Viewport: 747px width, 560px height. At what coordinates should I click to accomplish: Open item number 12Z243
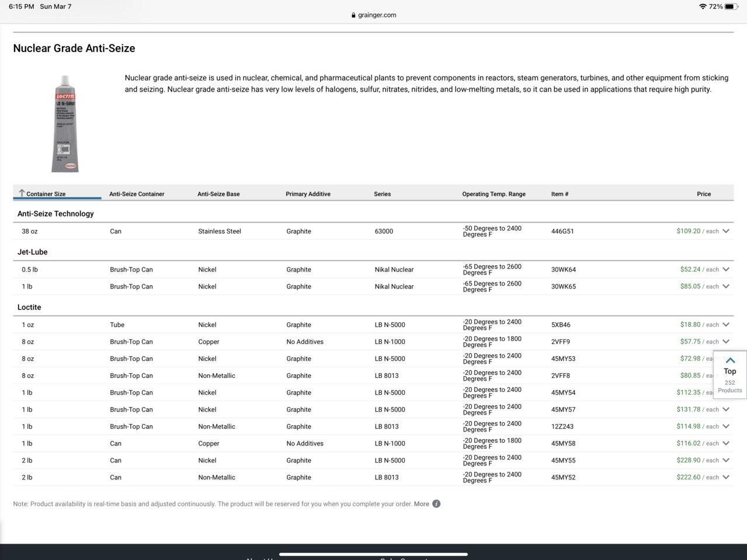click(x=562, y=426)
